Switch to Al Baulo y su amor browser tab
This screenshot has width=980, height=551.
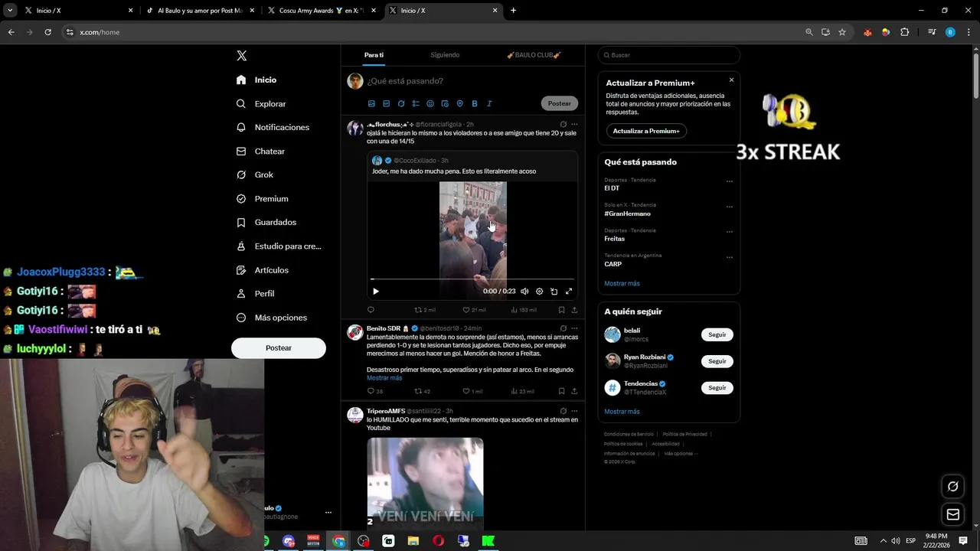tap(201, 11)
